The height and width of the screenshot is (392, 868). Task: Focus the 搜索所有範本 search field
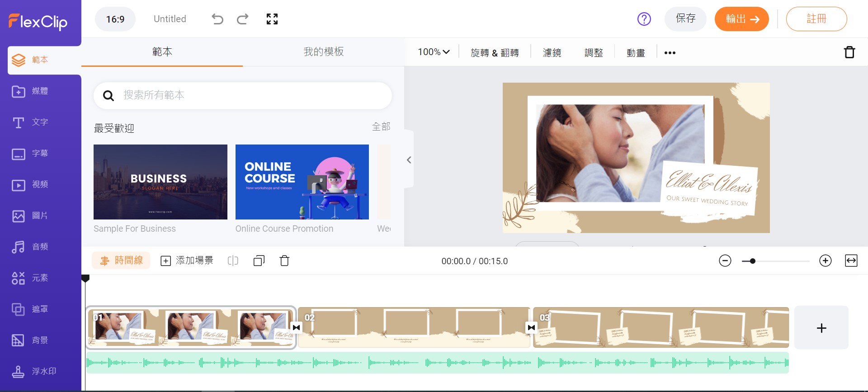coord(243,95)
